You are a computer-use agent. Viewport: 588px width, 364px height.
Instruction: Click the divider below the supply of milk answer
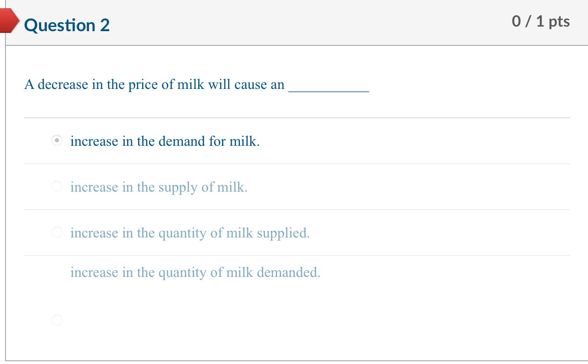click(x=297, y=210)
